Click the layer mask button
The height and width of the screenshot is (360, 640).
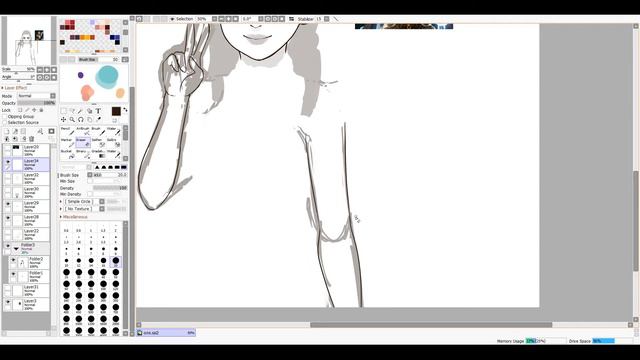51,131
